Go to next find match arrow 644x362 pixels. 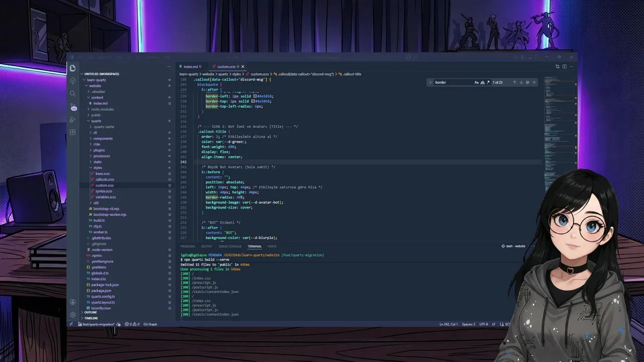(521, 82)
